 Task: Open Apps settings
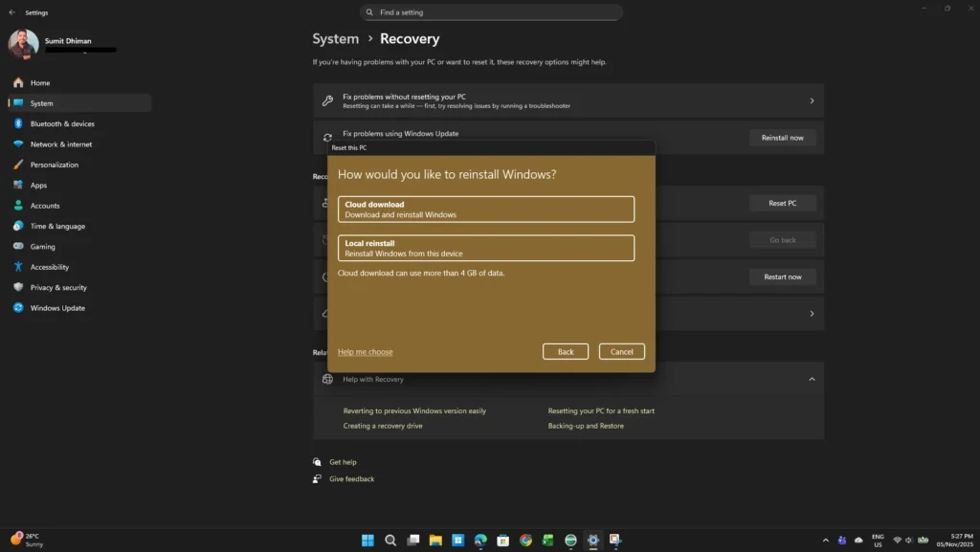point(79,185)
